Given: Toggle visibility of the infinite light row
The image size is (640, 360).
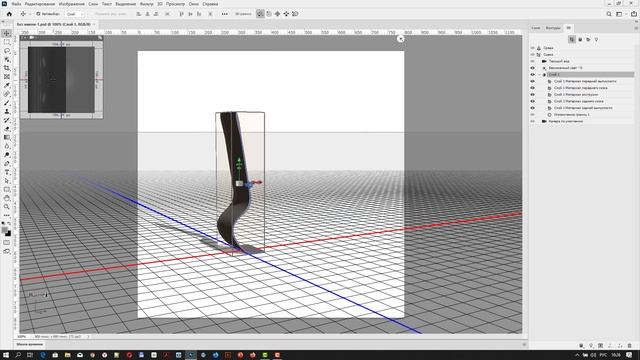Looking at the screenshot, I should (x=532, y=68).
